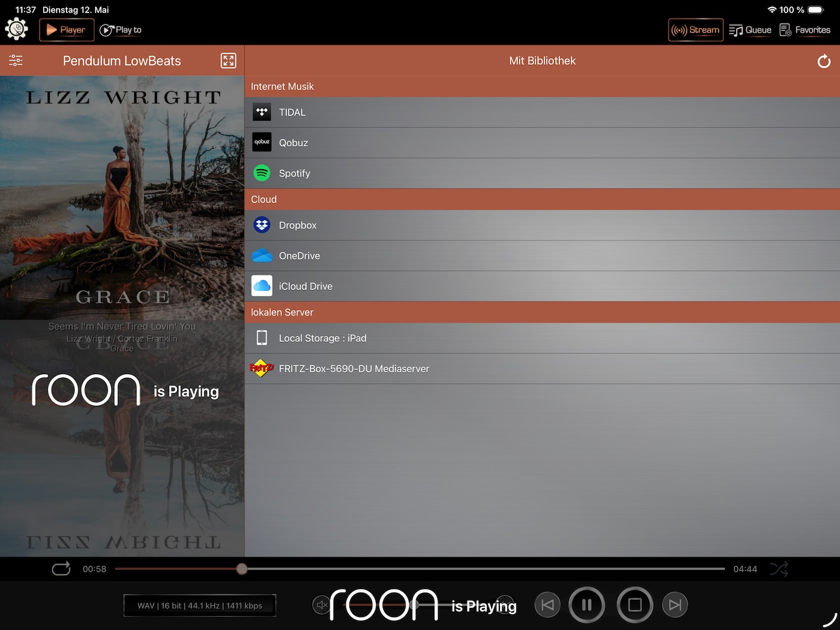Open the TIDAL streaming service
Screen dimensions: 840x630
(542, 113)
